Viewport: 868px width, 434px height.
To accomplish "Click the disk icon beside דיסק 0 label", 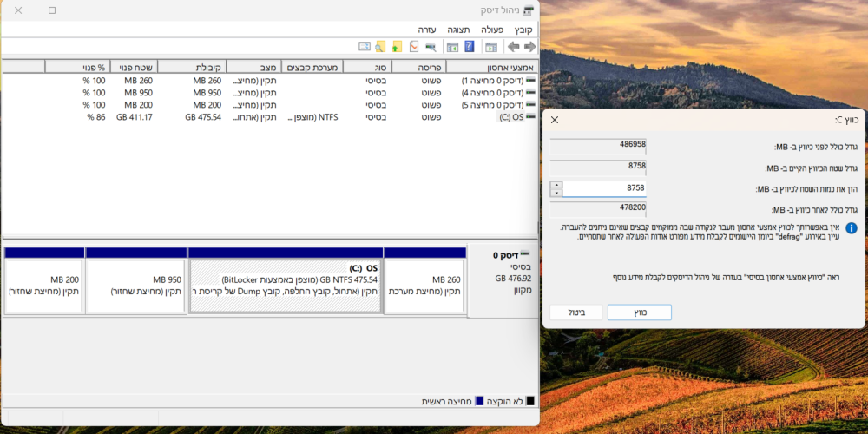I will [525, 254].
